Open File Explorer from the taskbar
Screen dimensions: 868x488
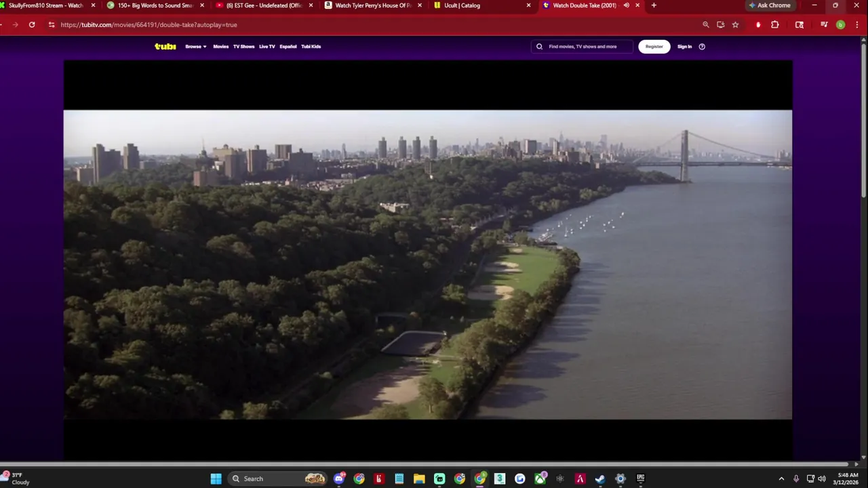[x=419, y=479]
